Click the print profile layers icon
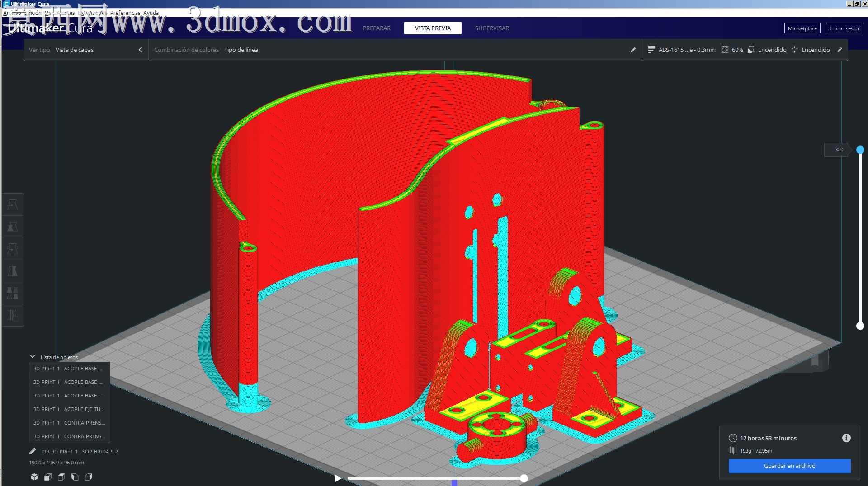 click(x=651, y=50)
